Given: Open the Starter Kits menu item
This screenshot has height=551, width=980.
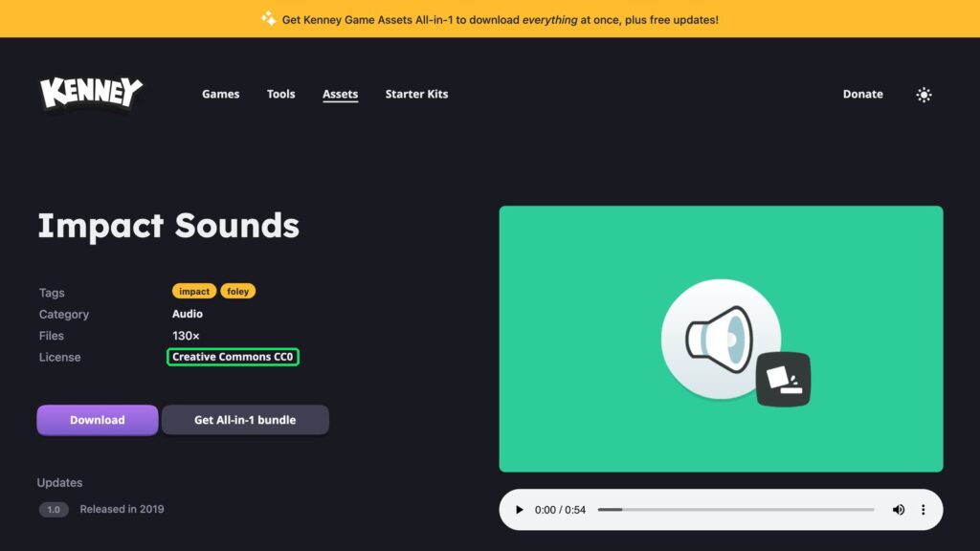Looking at the screenshot, I should pyautogui.click(x=416, y=94).
